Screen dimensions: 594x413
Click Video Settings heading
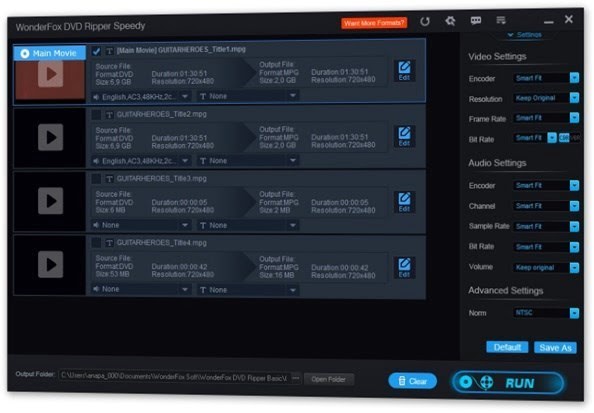point(497,56)
